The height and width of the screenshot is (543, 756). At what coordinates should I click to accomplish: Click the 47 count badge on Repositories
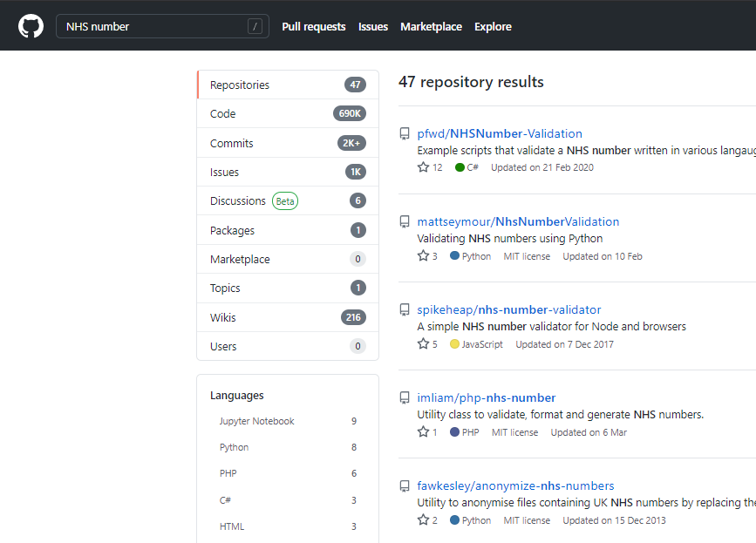pyautogui.click(x=356, y=85)
